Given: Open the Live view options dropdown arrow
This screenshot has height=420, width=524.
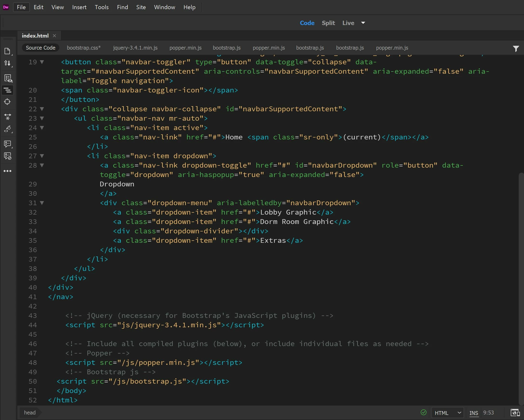Looking at the screenshot, I should (363, 23).
